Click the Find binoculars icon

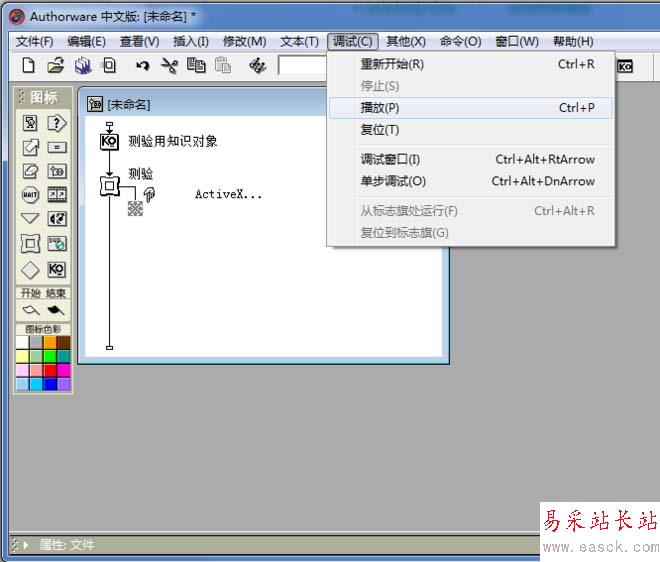[258, 66]
